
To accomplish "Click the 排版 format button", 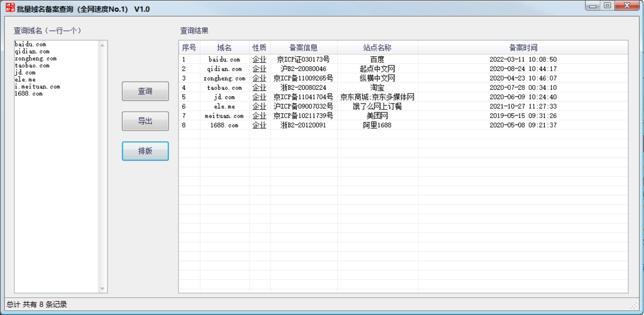I will (x=145, y=151).
